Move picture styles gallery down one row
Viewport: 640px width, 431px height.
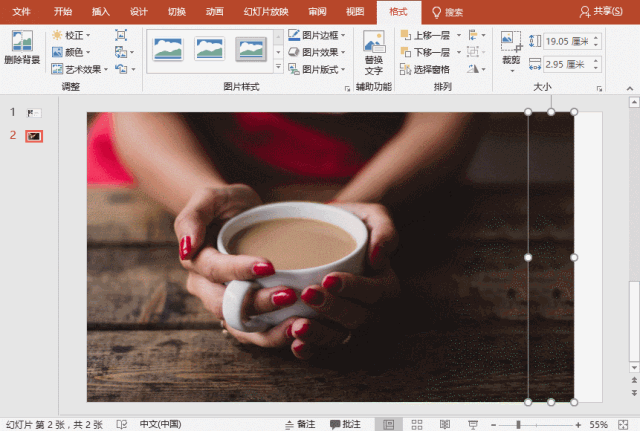pyautogui.click(x=278, y=52)
